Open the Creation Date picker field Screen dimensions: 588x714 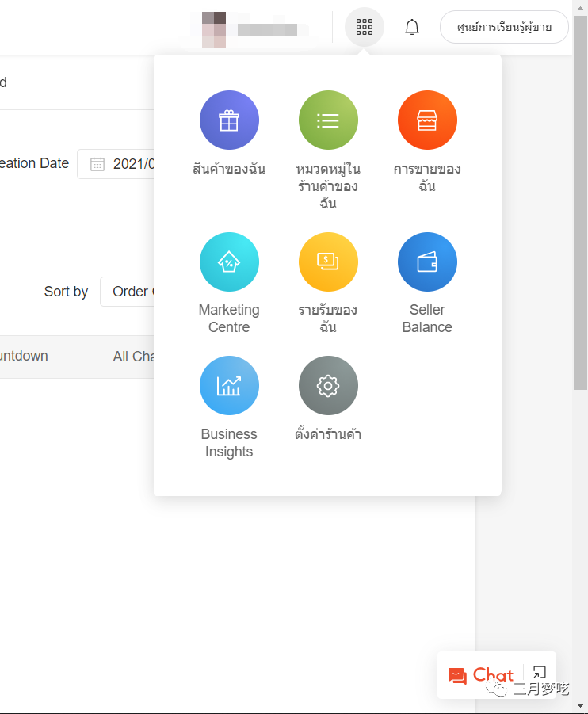(x=119, y=164)
